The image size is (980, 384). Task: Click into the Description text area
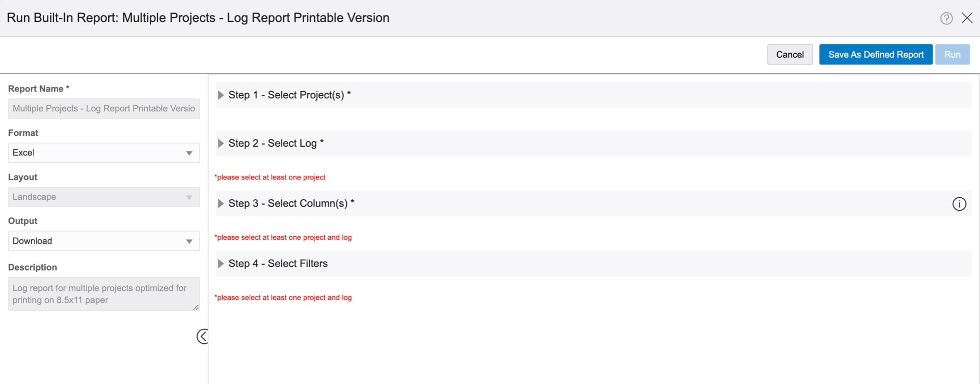point(104,294)
